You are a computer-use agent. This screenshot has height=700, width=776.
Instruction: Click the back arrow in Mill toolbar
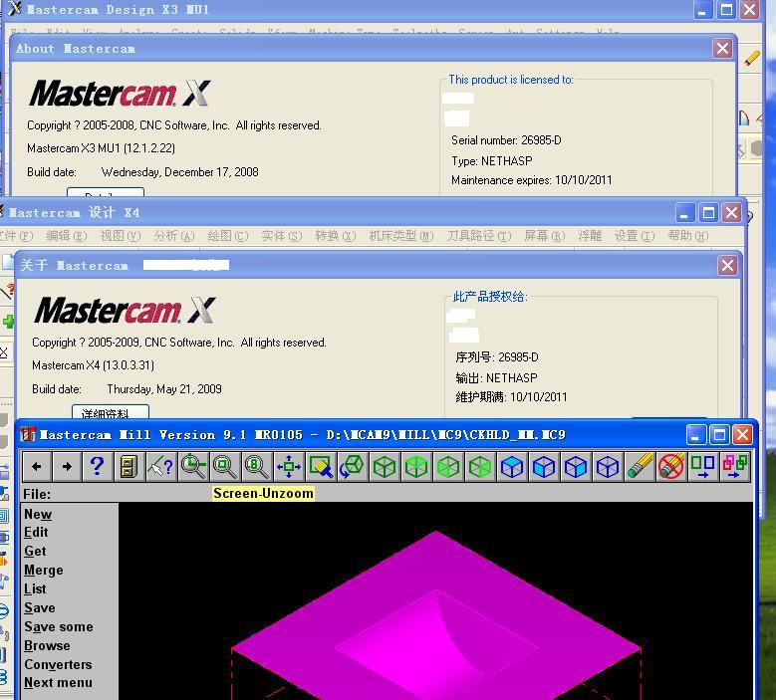tap(37, 467)
